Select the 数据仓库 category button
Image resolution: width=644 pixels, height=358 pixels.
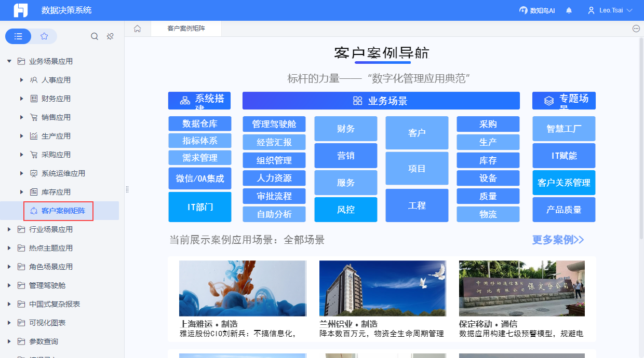click(199, 123)
